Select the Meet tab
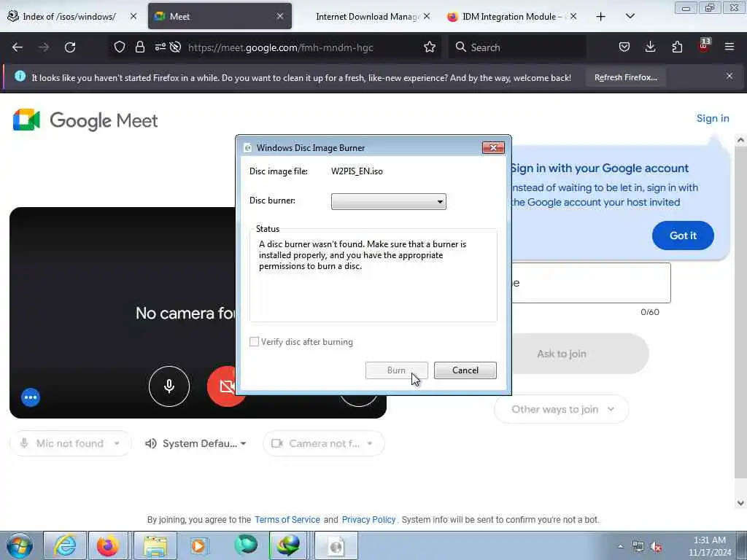Screen dimensions: 747x560 pos(220,16)
